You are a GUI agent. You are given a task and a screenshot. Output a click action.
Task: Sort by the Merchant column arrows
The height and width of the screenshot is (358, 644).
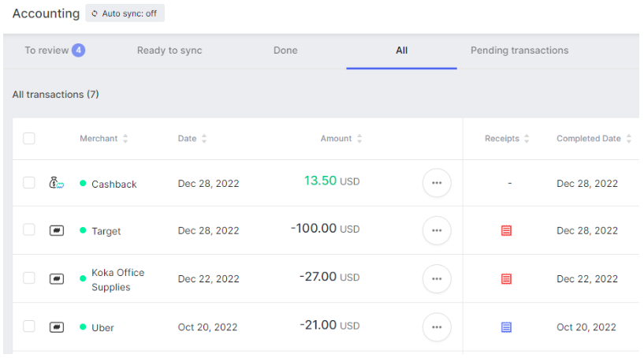point(125,139)
